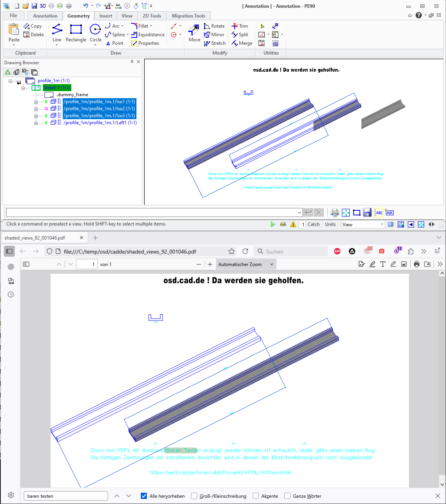This screenshot has height=504, width=446.
Task: Uncheck Alle hervorheben checkbox
Action: click(x=144, y=496)
